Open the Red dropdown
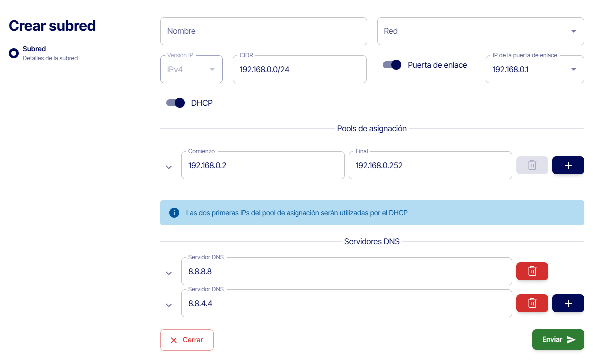The width and height of the screenshot is (593, 364). tap(480, 31)
